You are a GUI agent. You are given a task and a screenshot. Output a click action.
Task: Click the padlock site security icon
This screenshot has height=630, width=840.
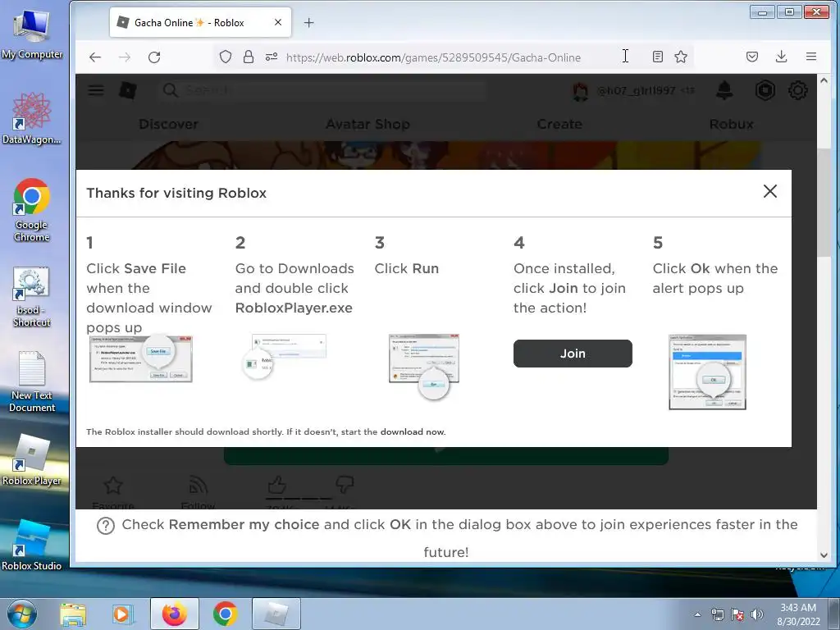point(248,57)
